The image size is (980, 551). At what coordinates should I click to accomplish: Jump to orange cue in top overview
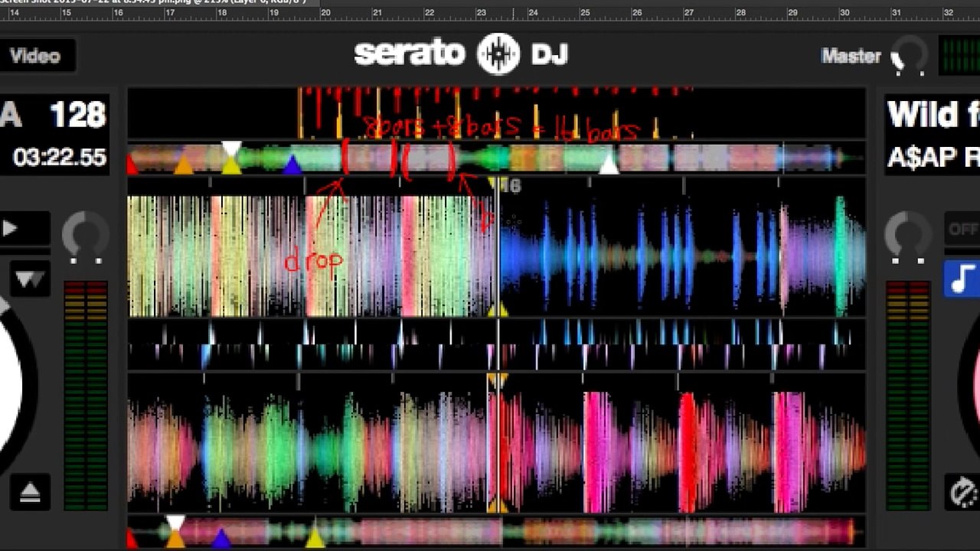184,165
